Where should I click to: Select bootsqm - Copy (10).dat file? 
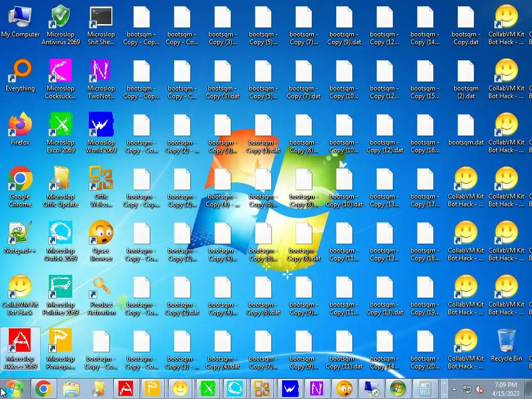(344, 187)
